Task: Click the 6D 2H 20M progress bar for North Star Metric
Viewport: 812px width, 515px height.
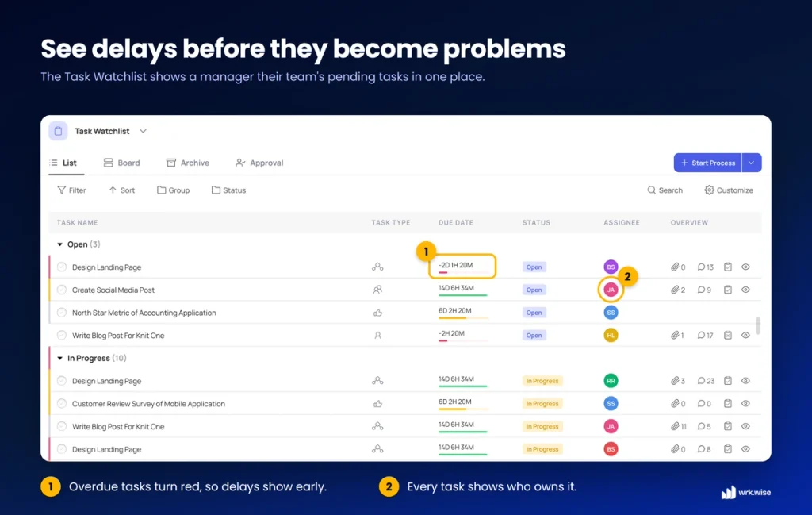Action: pos(463,318)
